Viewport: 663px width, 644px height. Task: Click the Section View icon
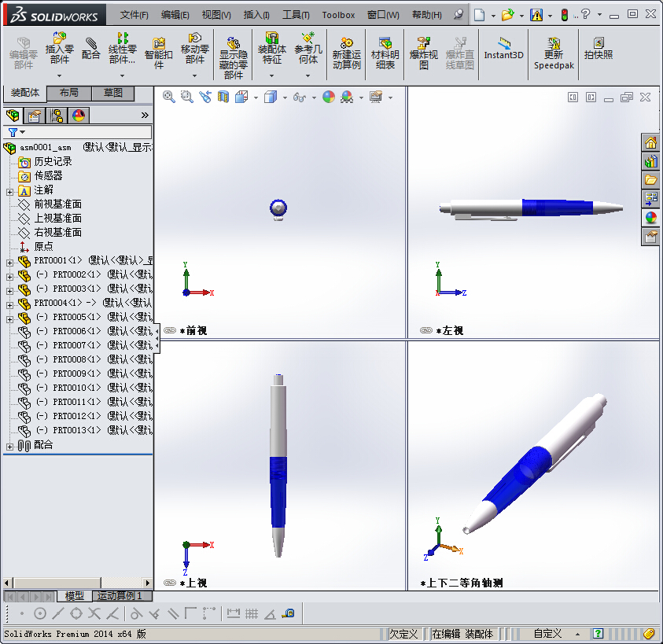click(223, 97)
